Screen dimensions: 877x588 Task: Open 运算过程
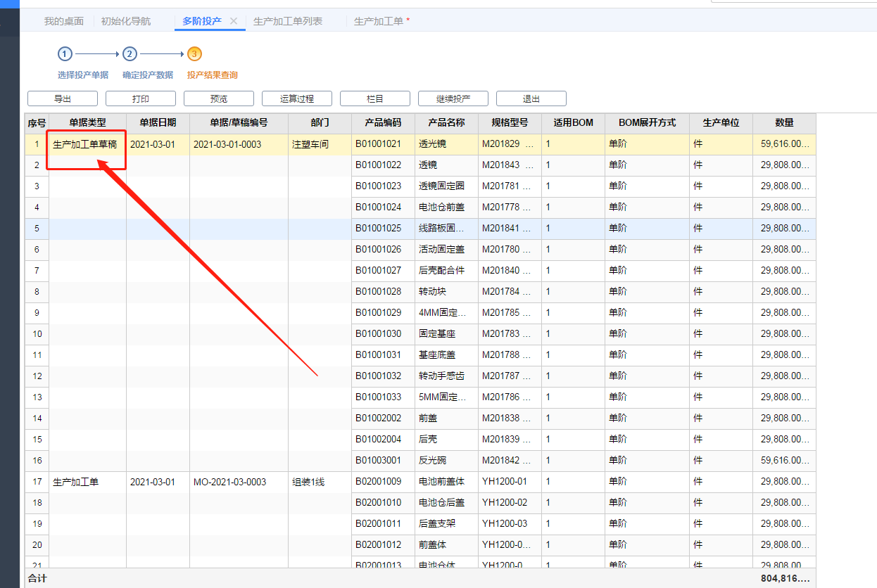(x=297, y=98)
